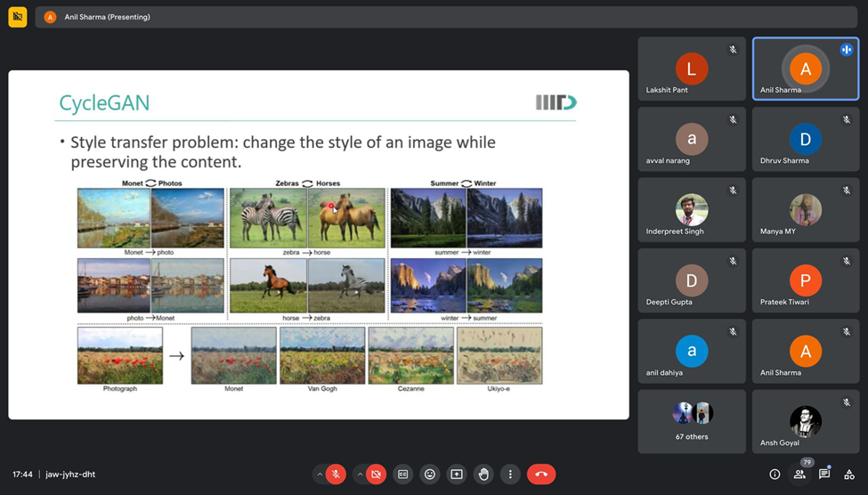
Task: Expand video settings chevron beside camera
Action: 360,475
